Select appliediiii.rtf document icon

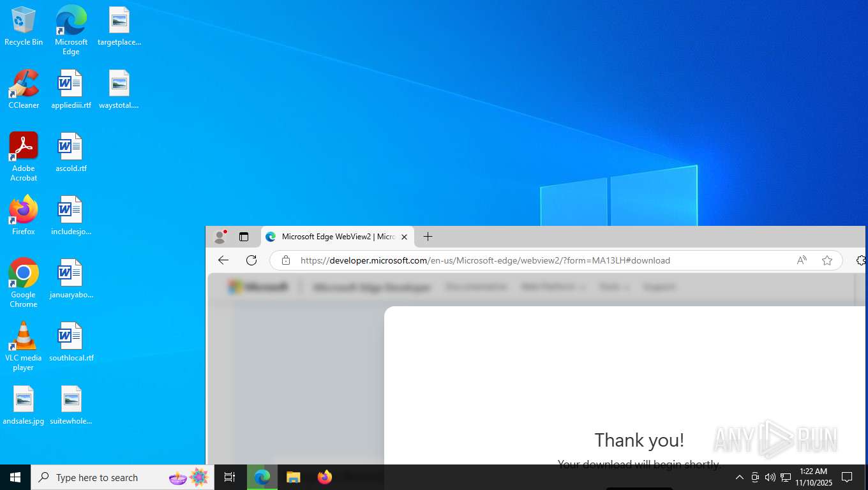[x=71, y=89]
